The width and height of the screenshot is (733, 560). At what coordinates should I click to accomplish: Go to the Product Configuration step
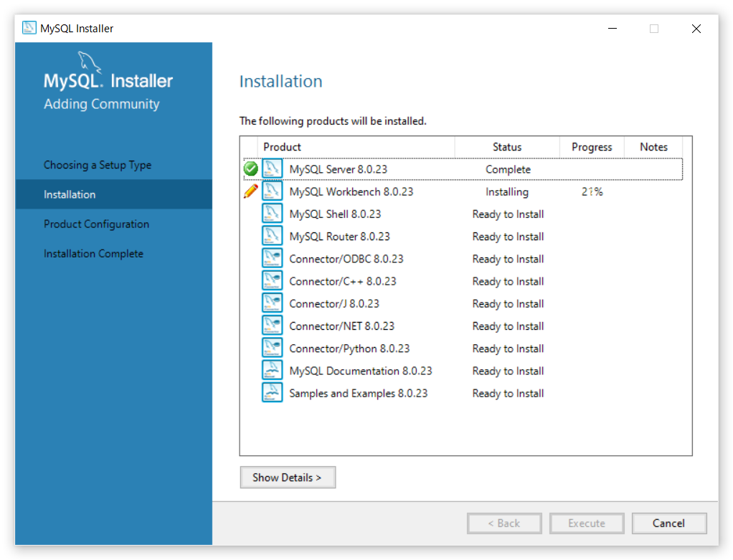pyautogui.click(x=96, y=224)
